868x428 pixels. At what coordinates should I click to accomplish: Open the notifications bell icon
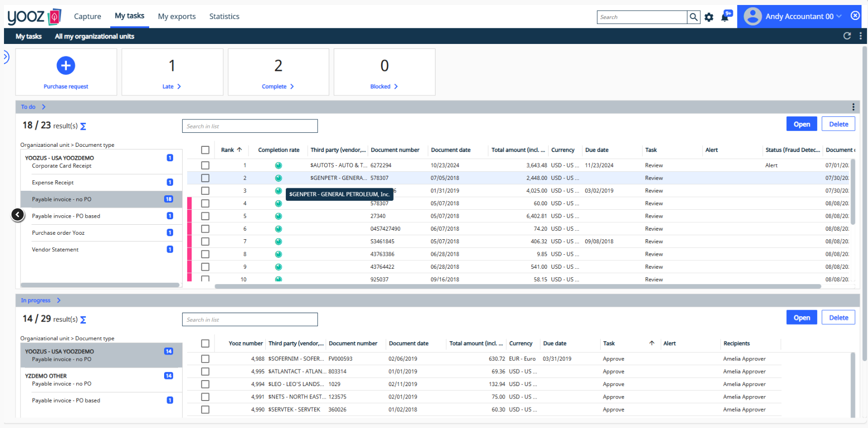coord(725,17)
